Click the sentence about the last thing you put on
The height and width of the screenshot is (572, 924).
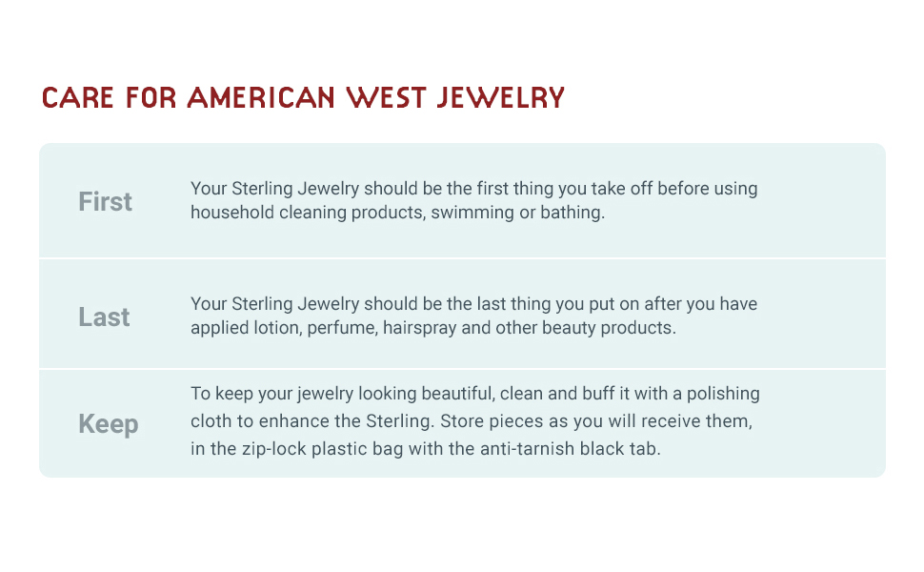click(x=473, y=304)
